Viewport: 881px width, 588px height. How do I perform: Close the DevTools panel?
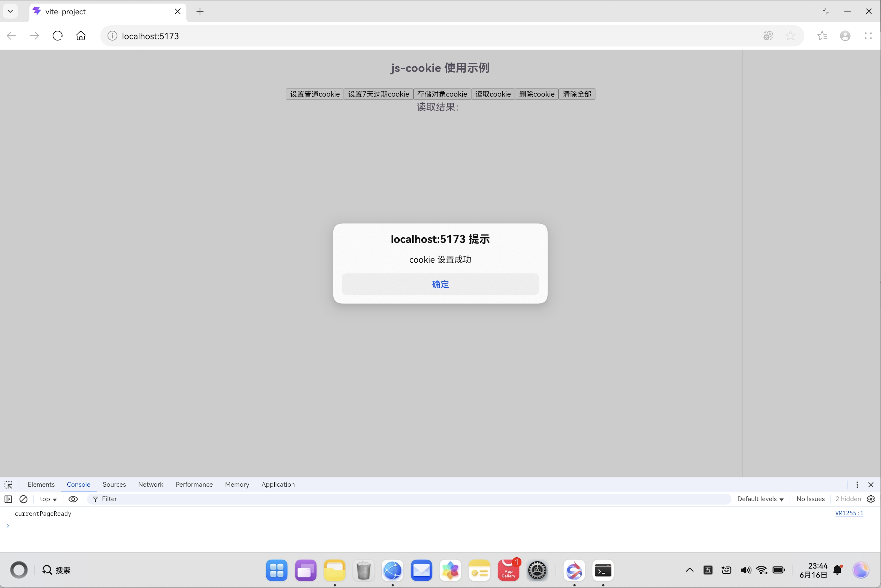[871, 484]
